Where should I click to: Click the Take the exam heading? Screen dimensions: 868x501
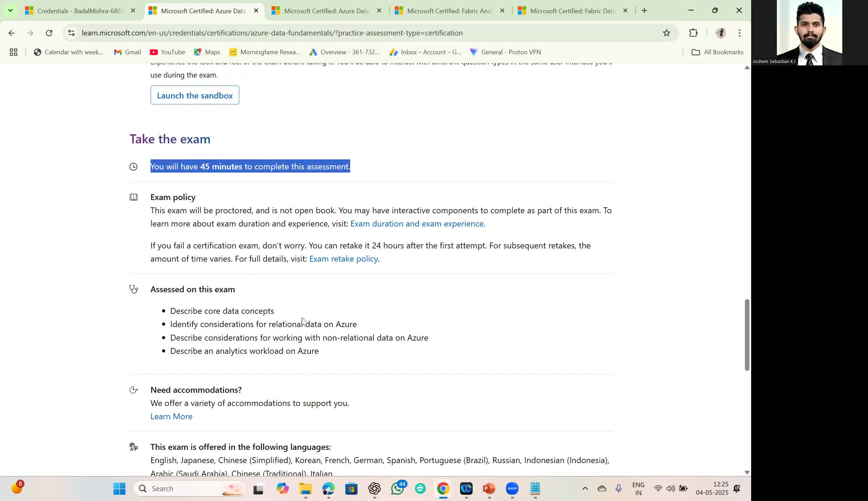(170, 139)
